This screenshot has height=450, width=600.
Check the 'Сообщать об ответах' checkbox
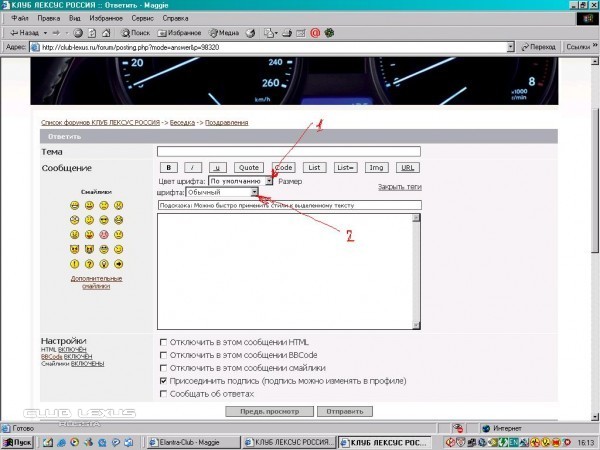point(164,394)
